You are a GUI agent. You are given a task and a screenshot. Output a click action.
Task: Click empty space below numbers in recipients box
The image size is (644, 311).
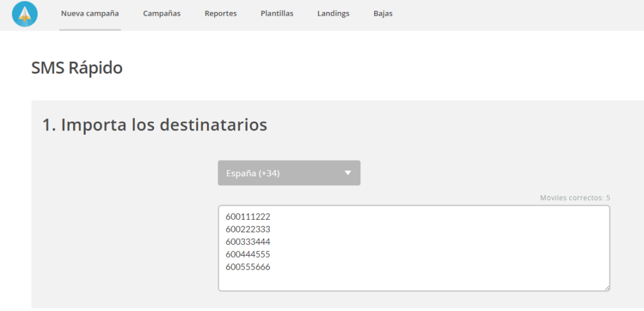tap(409, 281)
